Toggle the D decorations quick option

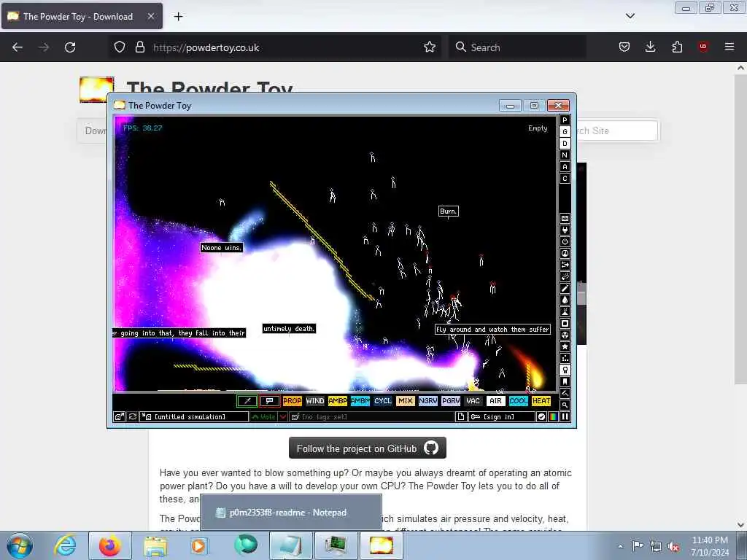(565, 144)
